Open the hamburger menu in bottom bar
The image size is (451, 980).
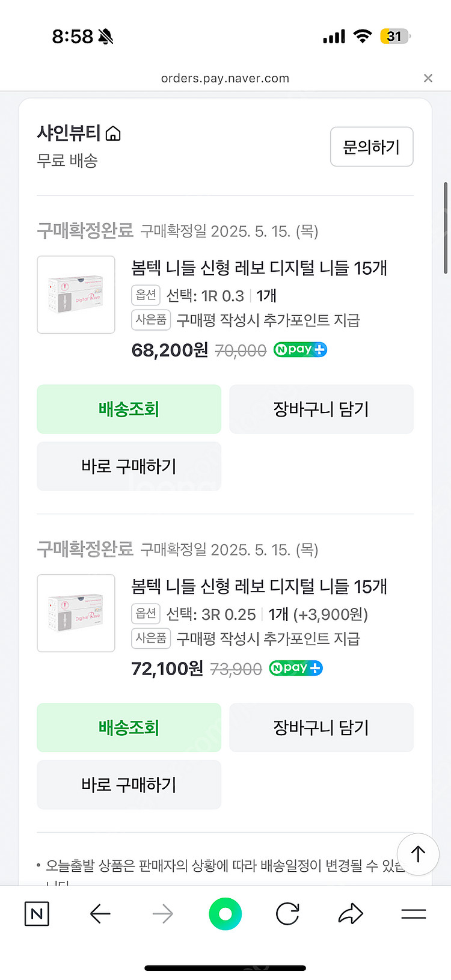414,914
